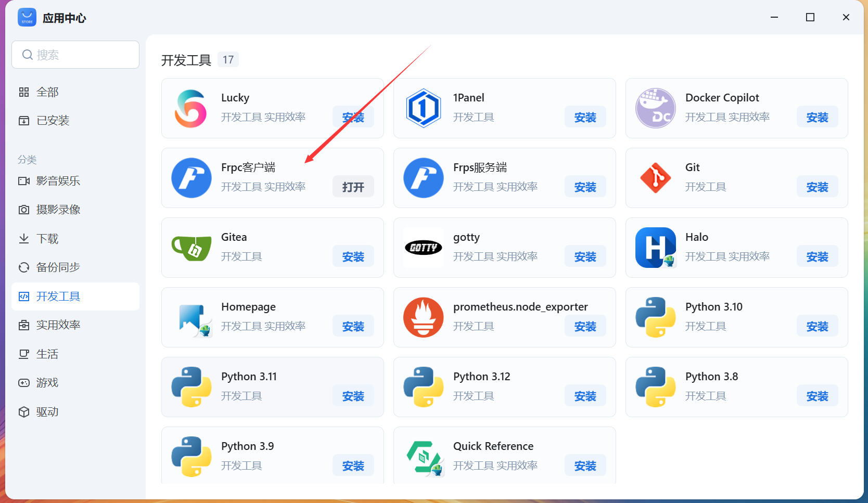Install Python 3.9
868x503 pixels.
(x=353, y=466)
